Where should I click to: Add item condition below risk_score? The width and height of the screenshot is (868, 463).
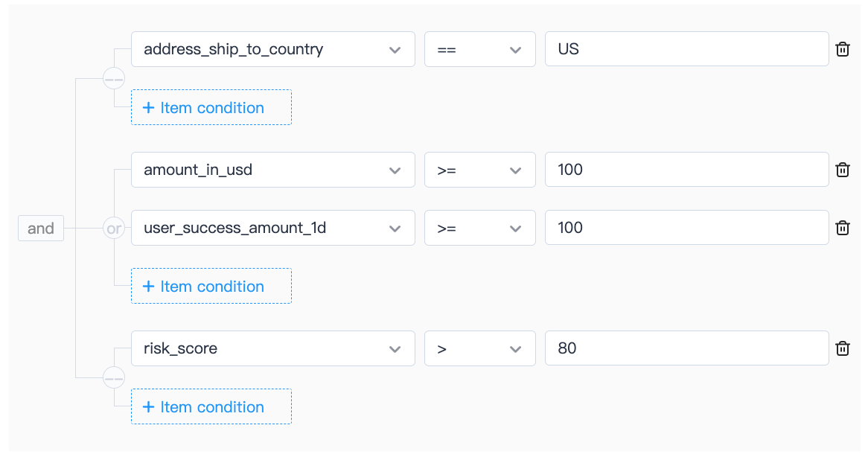(x=211, y=407)
